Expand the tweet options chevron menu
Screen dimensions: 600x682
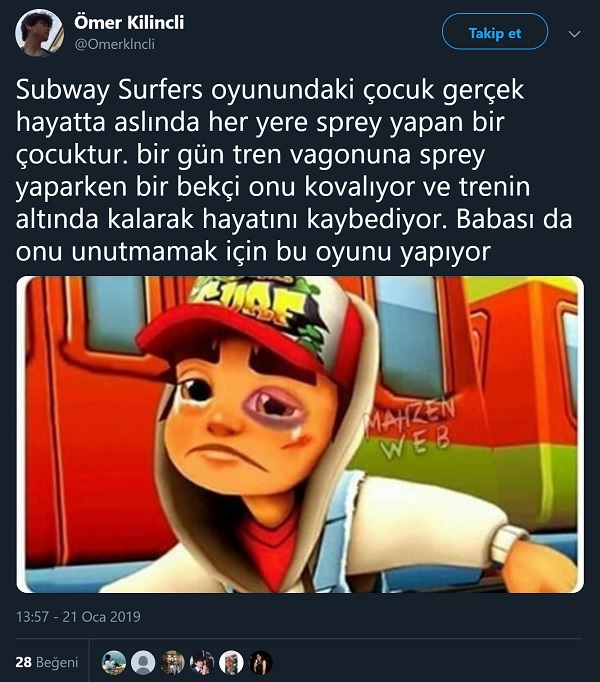(x=575, y=33)
